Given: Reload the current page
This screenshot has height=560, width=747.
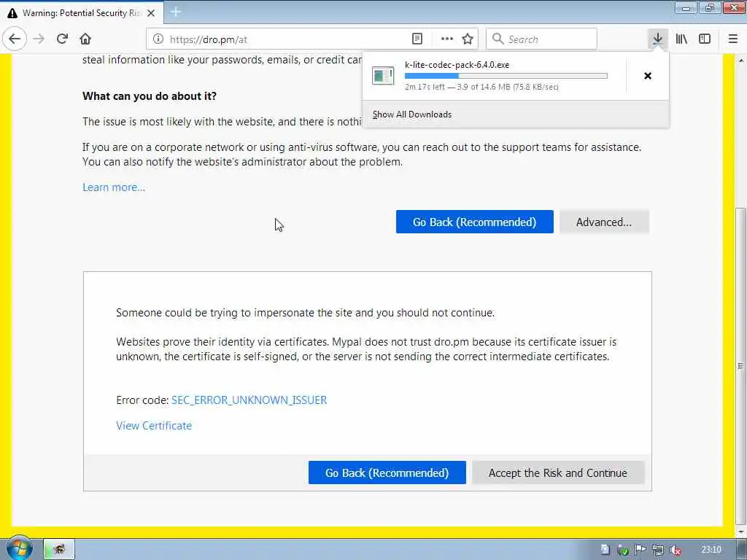Looking at the screenshot, I should tap(62, 39).
